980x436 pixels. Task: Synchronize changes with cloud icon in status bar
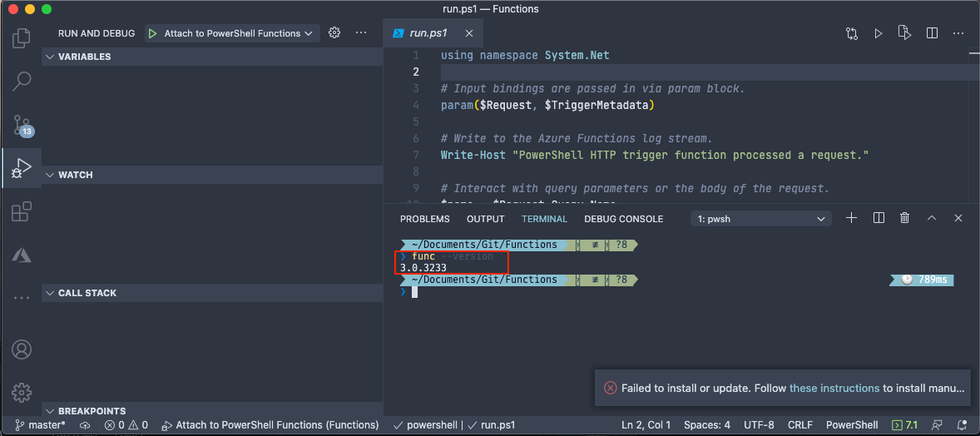pos(85,424)
